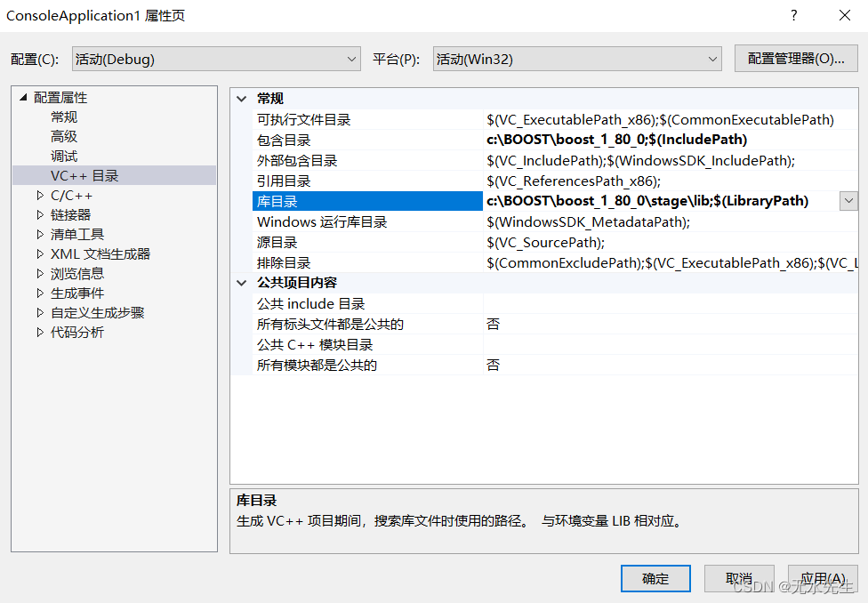
Task: Open the 库目录 value dropdown arrow
Action: point(848,200)
